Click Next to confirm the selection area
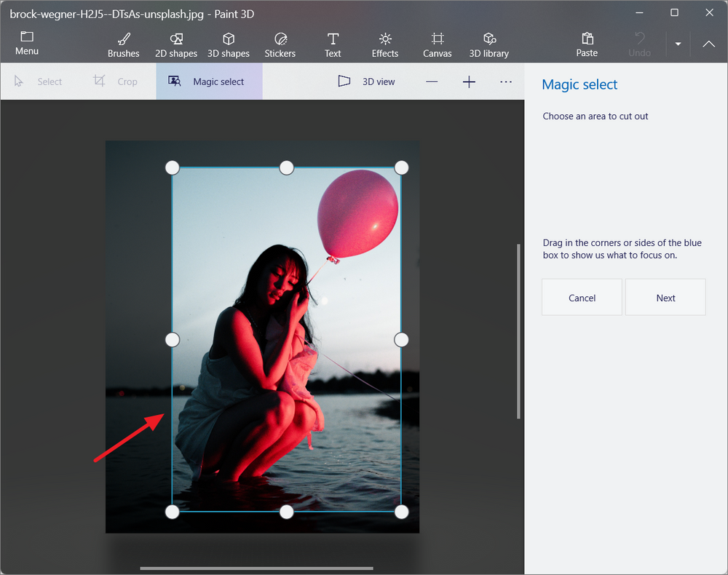The width and height of the screenshot is (728, 575). click(665, 297)
